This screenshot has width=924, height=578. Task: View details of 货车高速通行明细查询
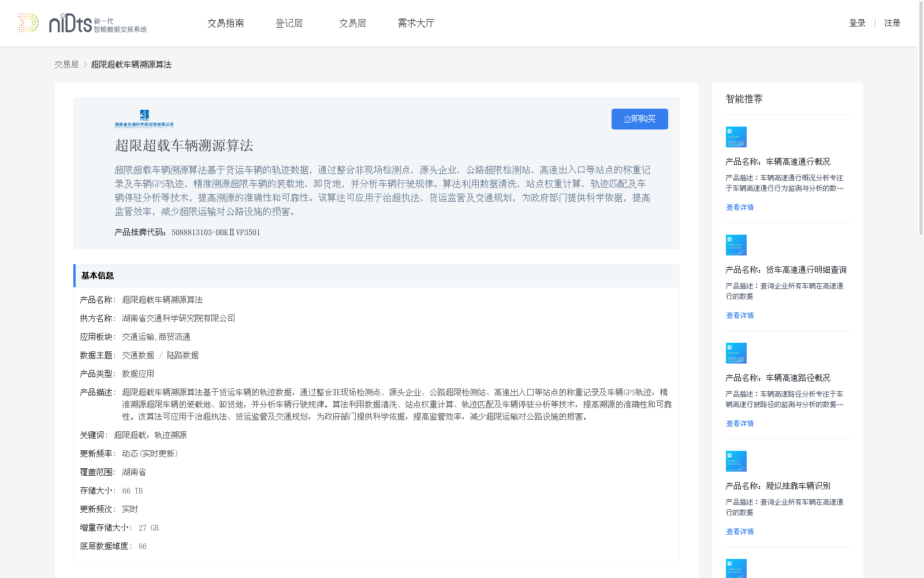[740, 316]
